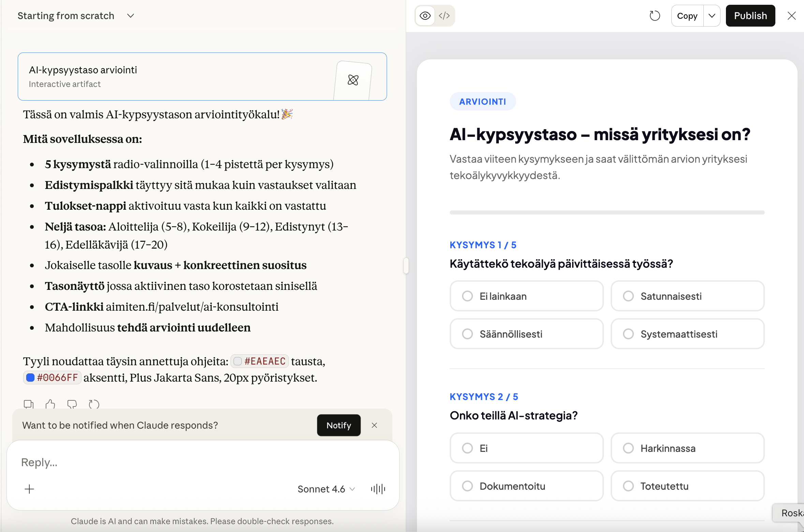The image size is (804, 532).
Task: Give a thumbs down to Claude's response
Action: point(72,404)
